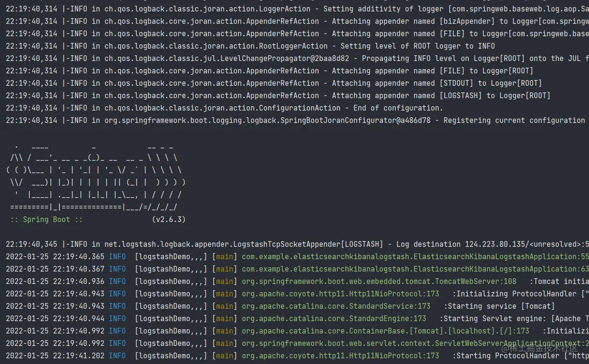Click timestamp "2022-01-25 22:19:40.367"
Screen dimensions: 589x364
pos(55,269)
